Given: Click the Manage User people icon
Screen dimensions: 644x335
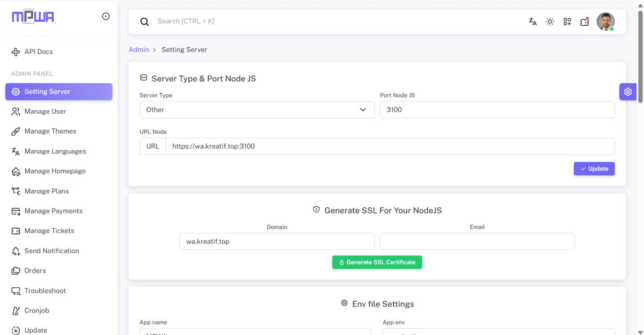Looking at the screenshot, I should pos(16,112).
